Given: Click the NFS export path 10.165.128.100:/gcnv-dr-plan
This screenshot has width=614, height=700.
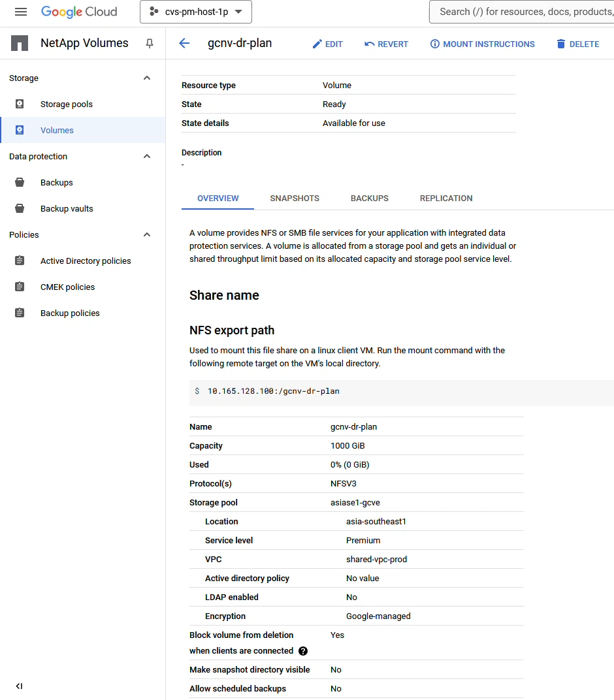Looking at the screenshot, I should [274, 391].
